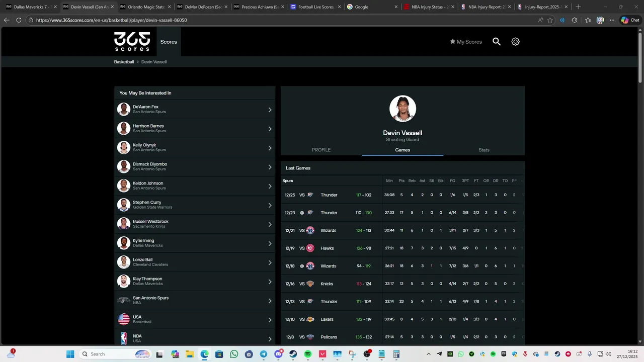Click the Windows taskbar Search box
644x362 pixels.
coord(116,354)
